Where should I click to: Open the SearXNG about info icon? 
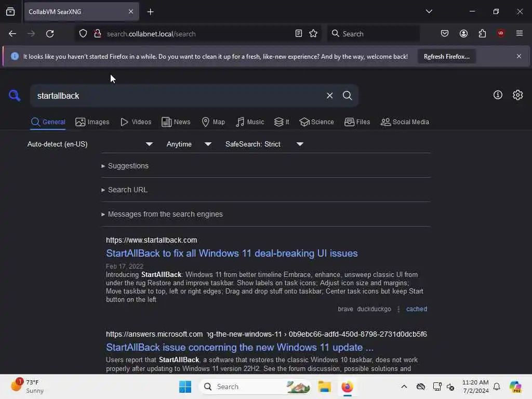tap(498, 95)
